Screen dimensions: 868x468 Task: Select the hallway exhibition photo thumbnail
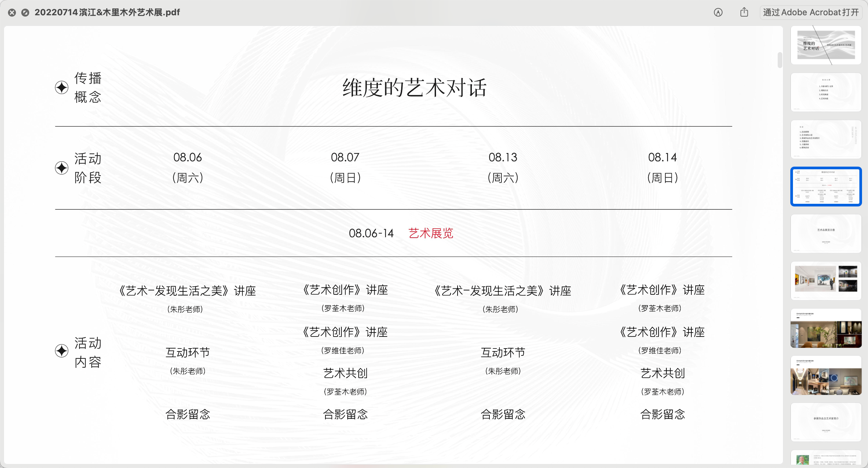coord(825,376)
